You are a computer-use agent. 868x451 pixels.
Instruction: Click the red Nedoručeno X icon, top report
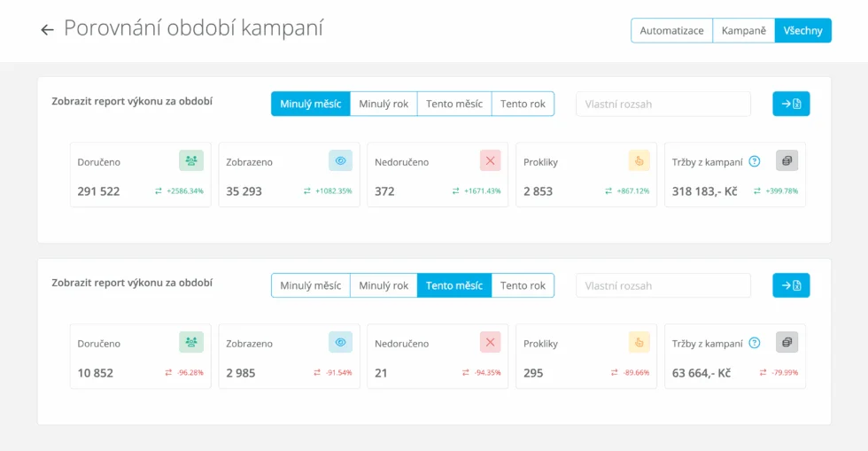pos(490,160)
